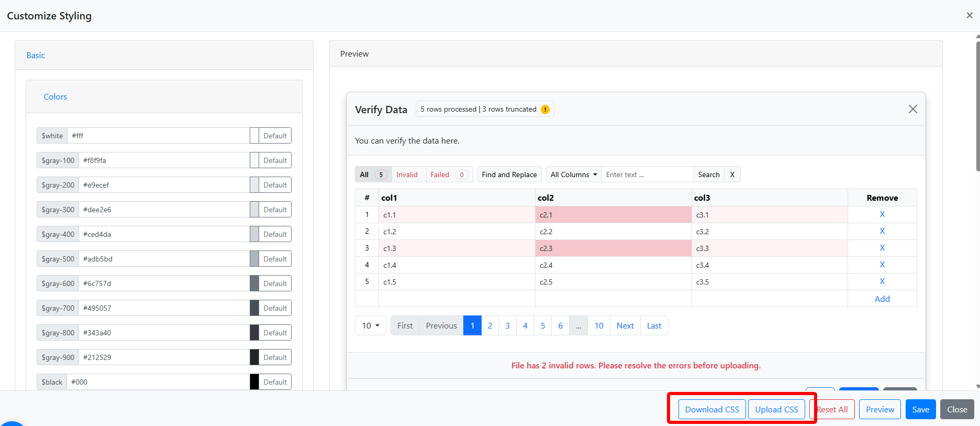This screenshot has width=980, height=426.
Task: Click the gray Close button
Action: 957,409
